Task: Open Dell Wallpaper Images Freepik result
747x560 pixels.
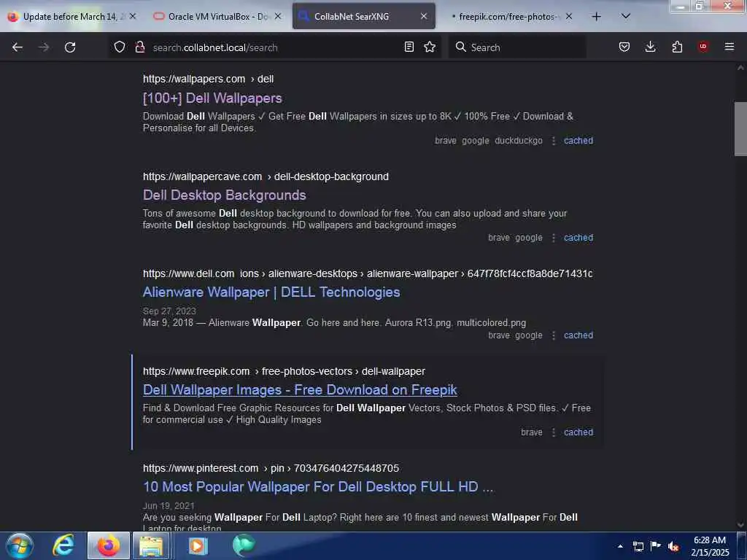Action: (x=300, y=390)
